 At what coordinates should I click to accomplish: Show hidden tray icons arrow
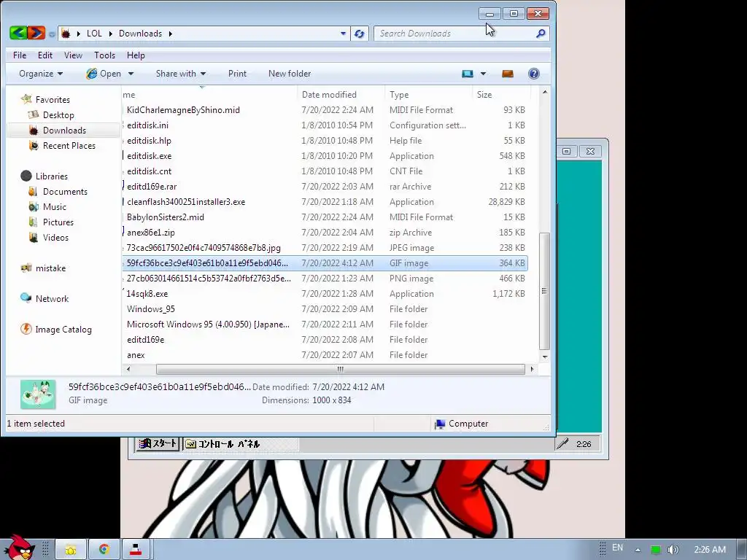coord(638,550)
